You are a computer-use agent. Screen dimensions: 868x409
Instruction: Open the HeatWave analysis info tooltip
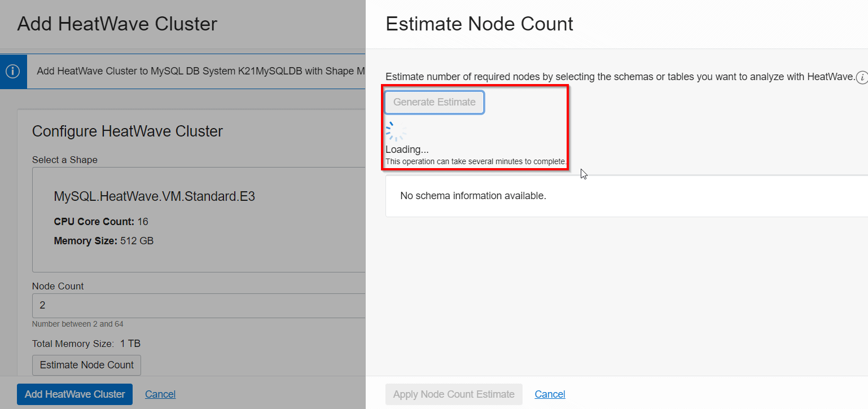[x=862, y=78]
